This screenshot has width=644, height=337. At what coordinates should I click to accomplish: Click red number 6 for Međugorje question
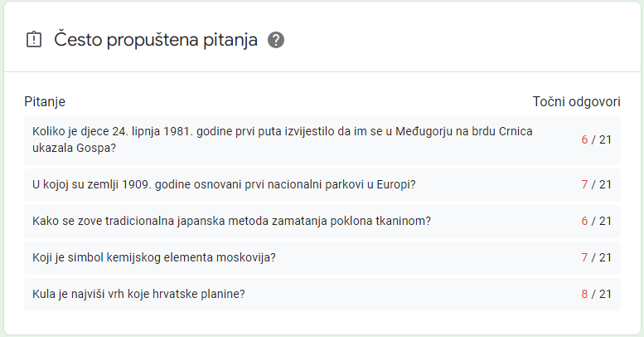click(x=584, y=139)
